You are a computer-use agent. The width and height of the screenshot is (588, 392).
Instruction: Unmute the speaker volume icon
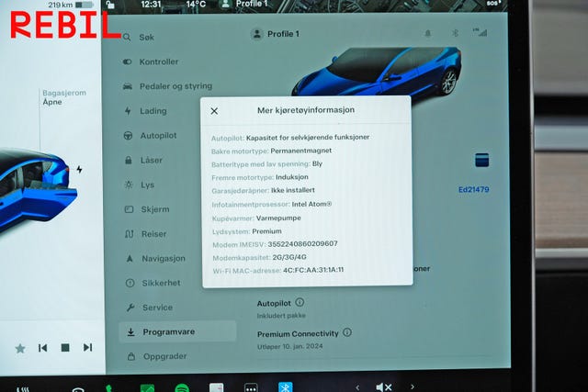tap(384, 386)
